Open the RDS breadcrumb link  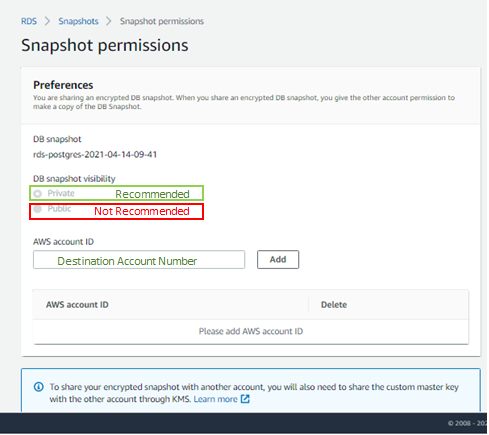point(29,21)
